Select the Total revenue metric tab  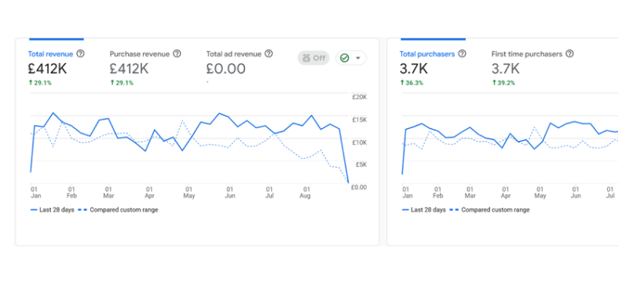50,54
